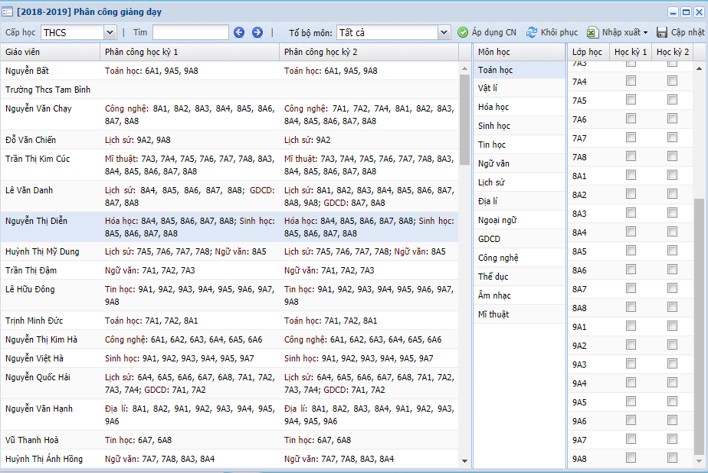The width and height of the screenshot is (708, 473).
Task: Enable Học kỳ 1 checkbox for class 7A5
Action: tap(631, 101)
